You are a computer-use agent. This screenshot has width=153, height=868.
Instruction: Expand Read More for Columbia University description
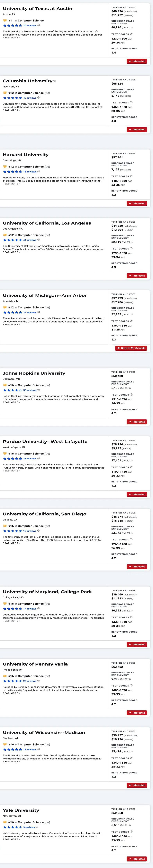12,110
